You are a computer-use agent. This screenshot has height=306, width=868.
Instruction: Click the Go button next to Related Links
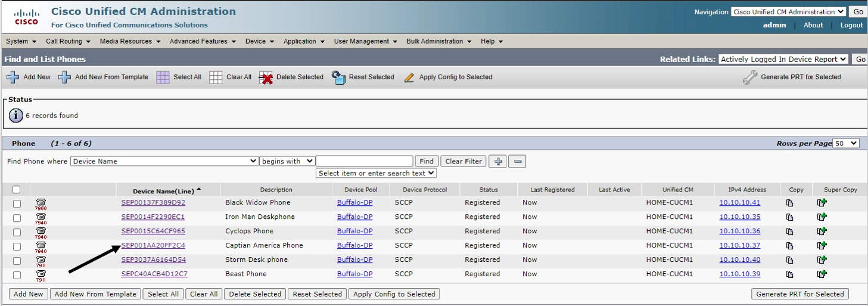pos(860,59)
